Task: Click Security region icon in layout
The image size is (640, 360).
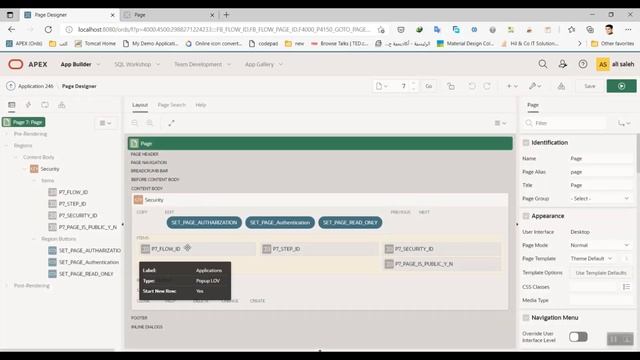Action: pos(138,200)
